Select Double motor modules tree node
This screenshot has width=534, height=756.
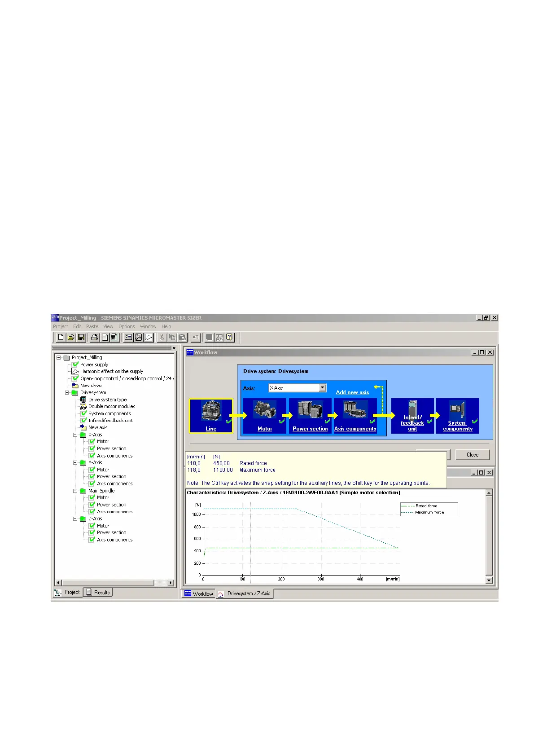click(x=112, y=406)
